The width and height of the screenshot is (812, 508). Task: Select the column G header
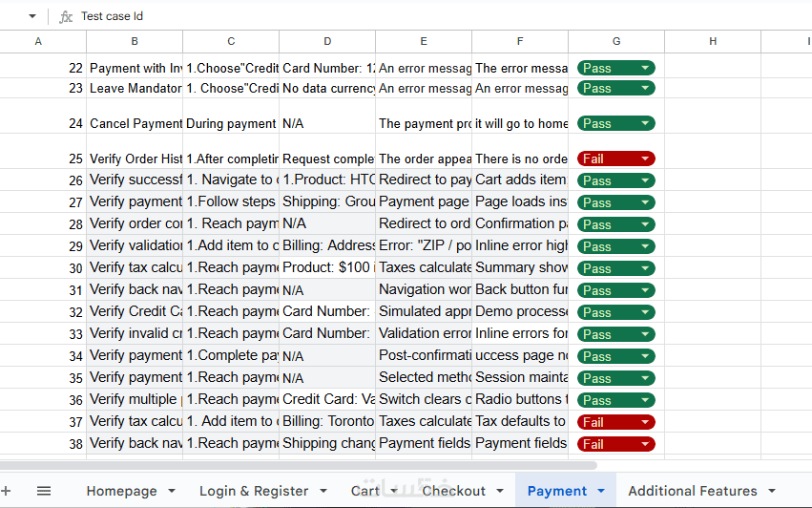[616, 41]
